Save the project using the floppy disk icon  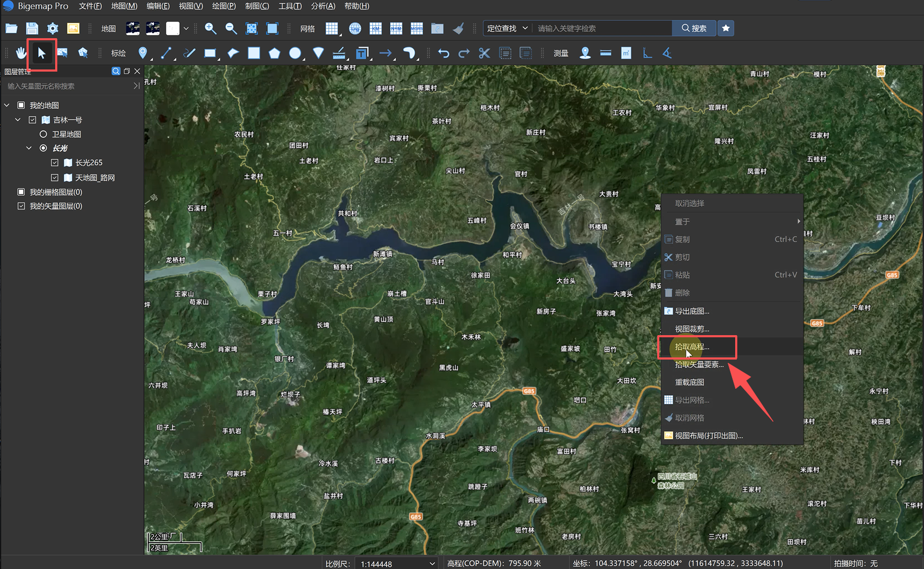(x=32, y=28)
